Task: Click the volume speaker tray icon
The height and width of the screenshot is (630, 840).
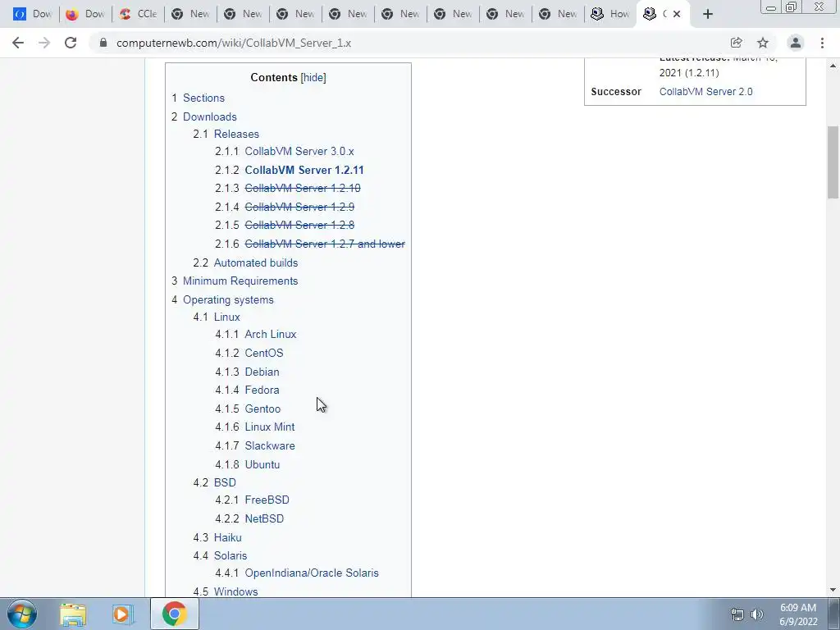Action: (757, 614)
